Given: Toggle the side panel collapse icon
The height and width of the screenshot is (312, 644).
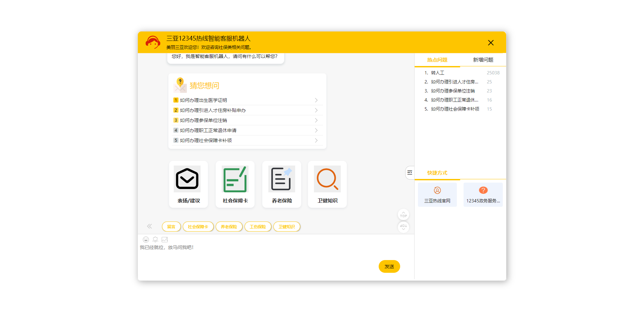Looking at the screenshot, I should (x=410, y=173).
